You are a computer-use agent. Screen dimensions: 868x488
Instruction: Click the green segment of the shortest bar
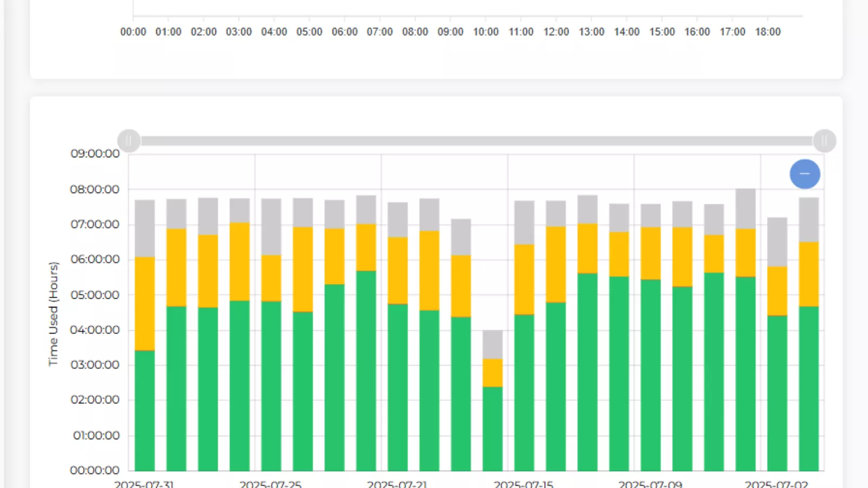(x=493, y=428)
